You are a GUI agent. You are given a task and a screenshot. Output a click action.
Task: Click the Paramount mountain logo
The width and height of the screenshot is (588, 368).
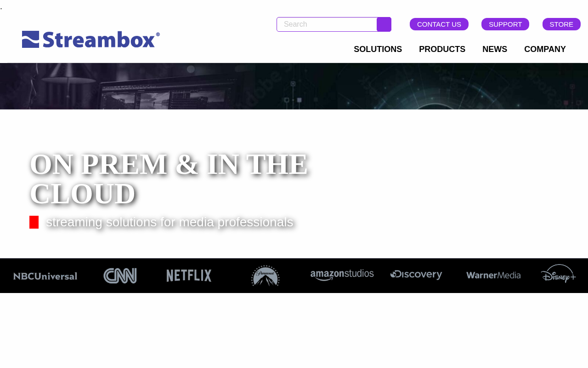click(x=266, y=276)
